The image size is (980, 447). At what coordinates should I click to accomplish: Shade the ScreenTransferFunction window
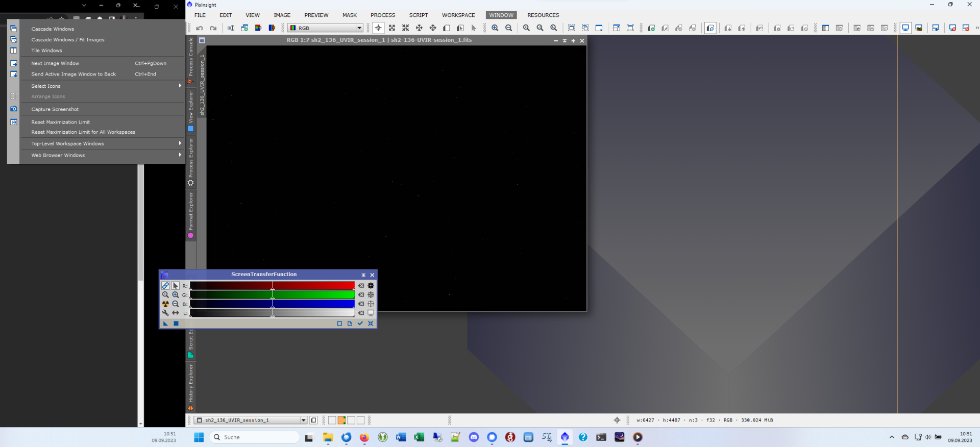point(363,275)
